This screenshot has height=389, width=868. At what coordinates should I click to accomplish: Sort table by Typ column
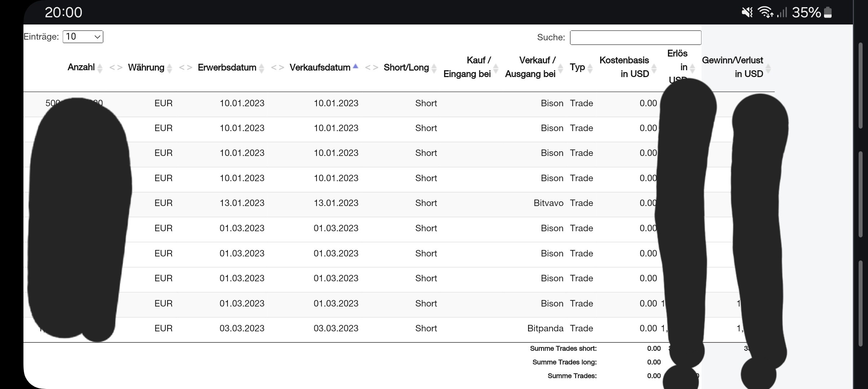tap(590, 68)
